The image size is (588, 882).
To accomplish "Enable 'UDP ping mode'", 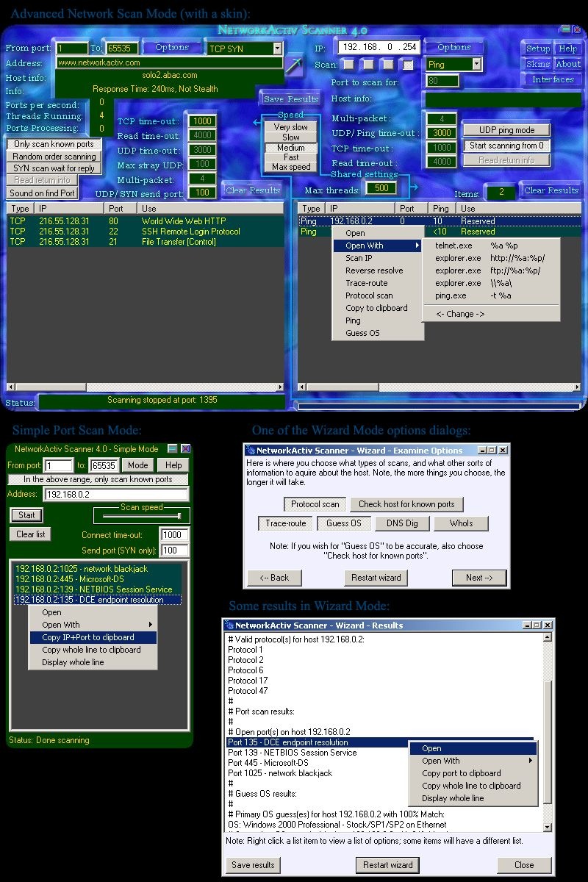I will pos(507,130).
